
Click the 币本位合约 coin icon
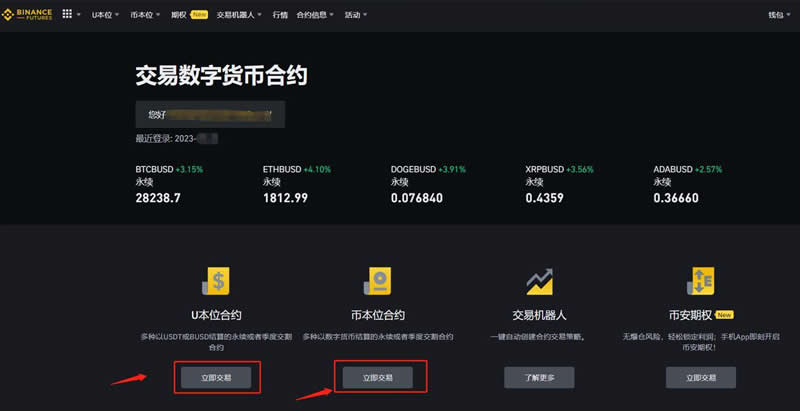coord(378,282)
